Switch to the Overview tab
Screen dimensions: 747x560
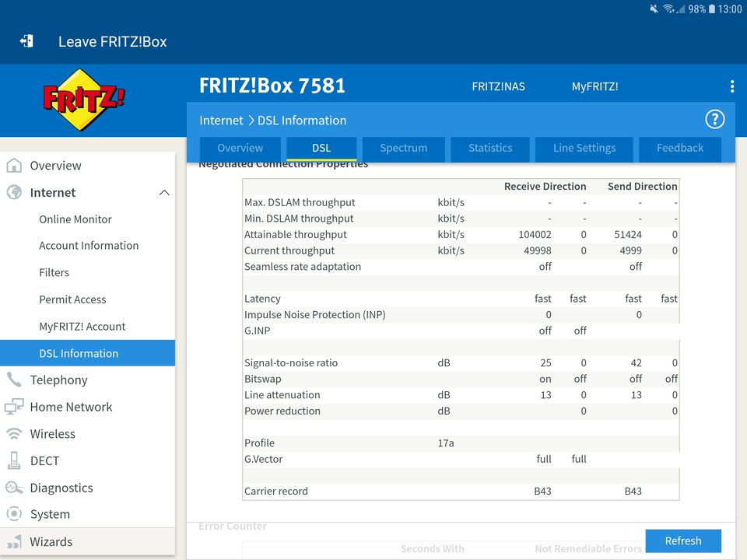point(240,148)
